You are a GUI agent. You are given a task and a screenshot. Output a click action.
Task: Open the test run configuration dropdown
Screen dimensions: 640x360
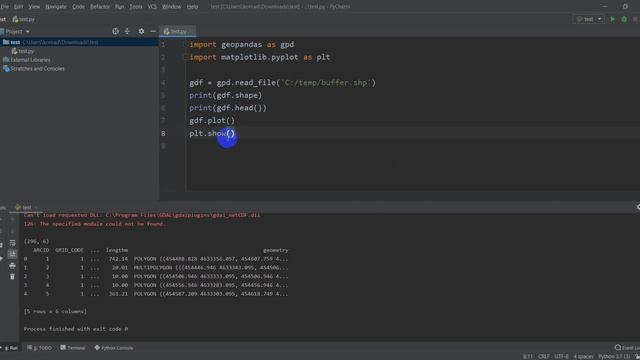tap(589, 19)
